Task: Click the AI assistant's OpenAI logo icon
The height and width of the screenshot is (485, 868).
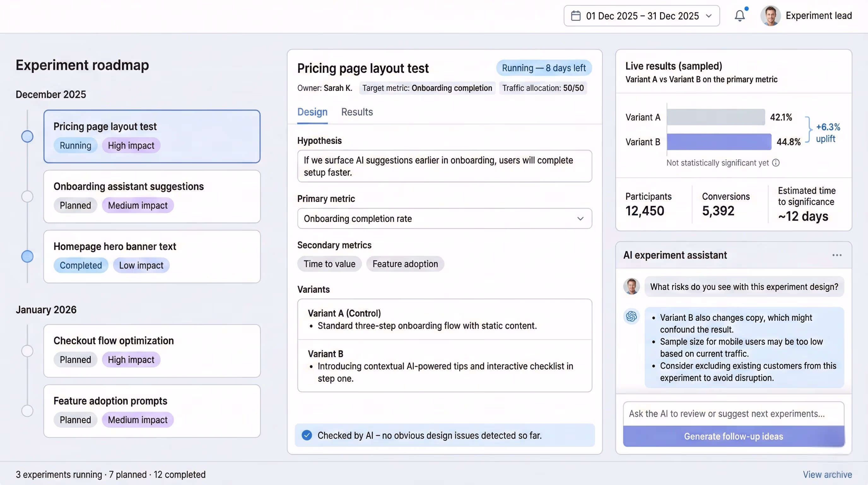Action: 632,316
